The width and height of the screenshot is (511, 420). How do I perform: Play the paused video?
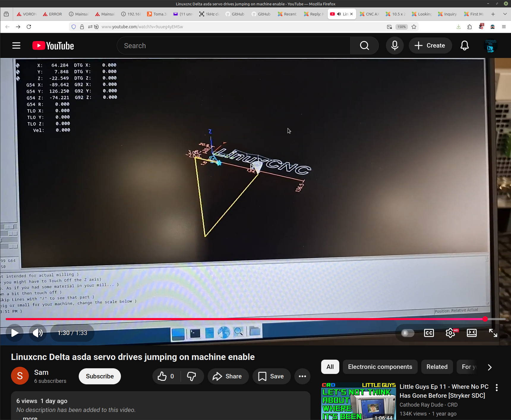point(15,333)
